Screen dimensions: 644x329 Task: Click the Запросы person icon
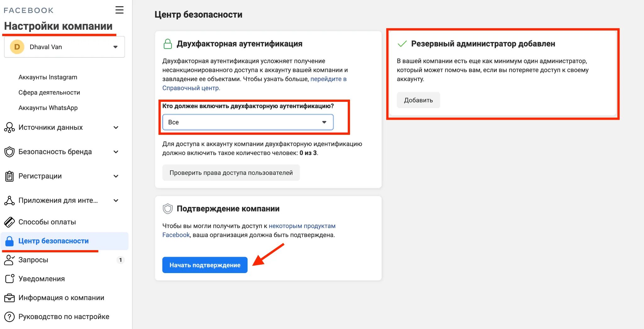point(9,260)
